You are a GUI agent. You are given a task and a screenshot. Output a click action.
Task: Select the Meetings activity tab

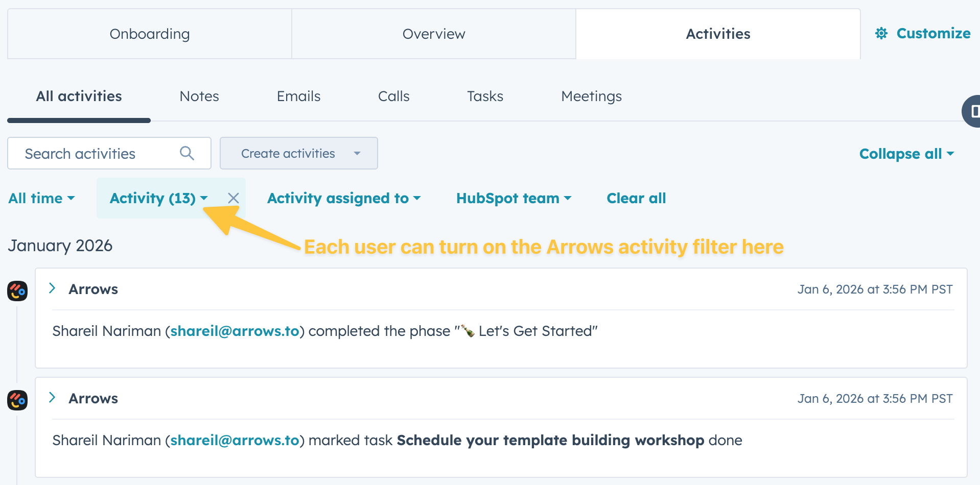tap(591, 96)
